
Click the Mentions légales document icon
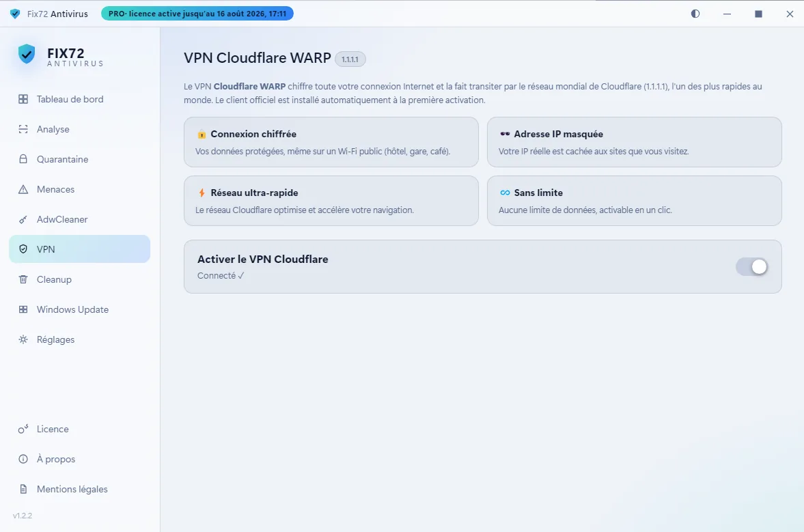(23, 489)
